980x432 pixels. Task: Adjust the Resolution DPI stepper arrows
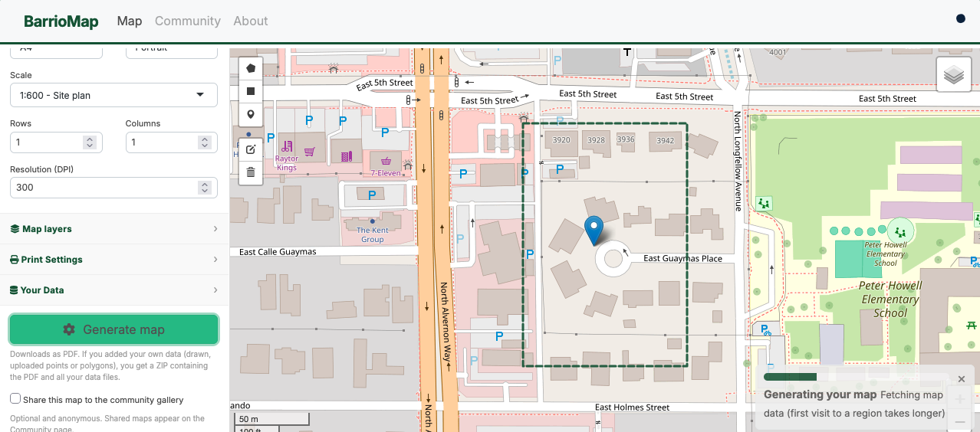204,188
